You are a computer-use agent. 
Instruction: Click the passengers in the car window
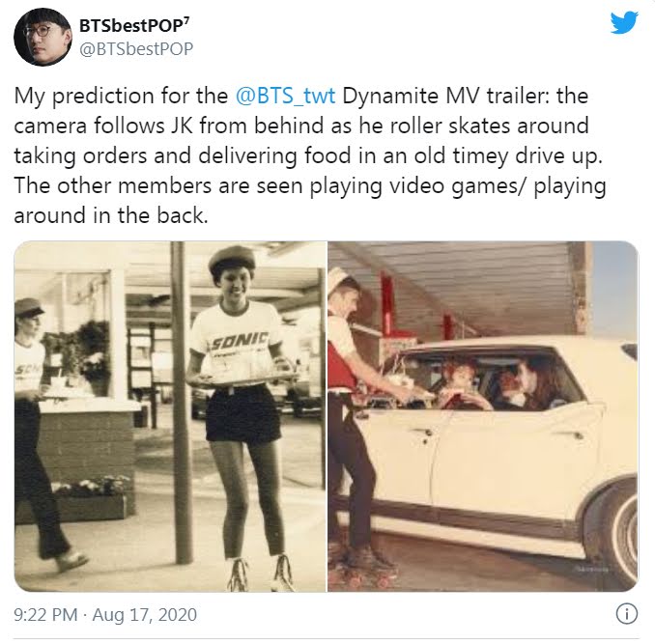503,386
